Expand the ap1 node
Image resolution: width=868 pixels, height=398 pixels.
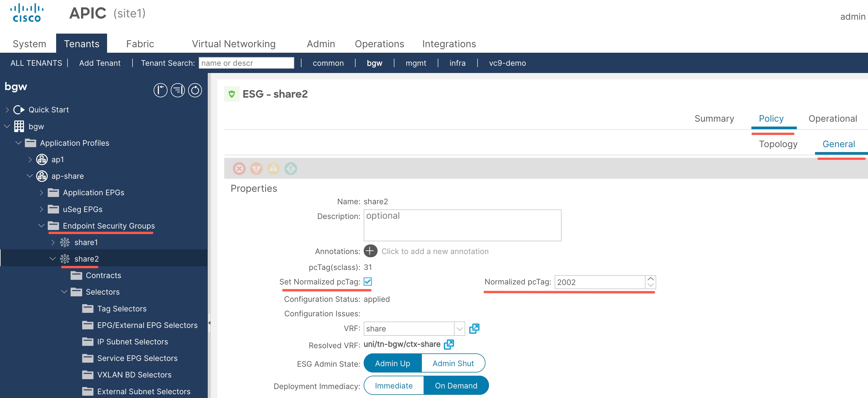point(30,159)
